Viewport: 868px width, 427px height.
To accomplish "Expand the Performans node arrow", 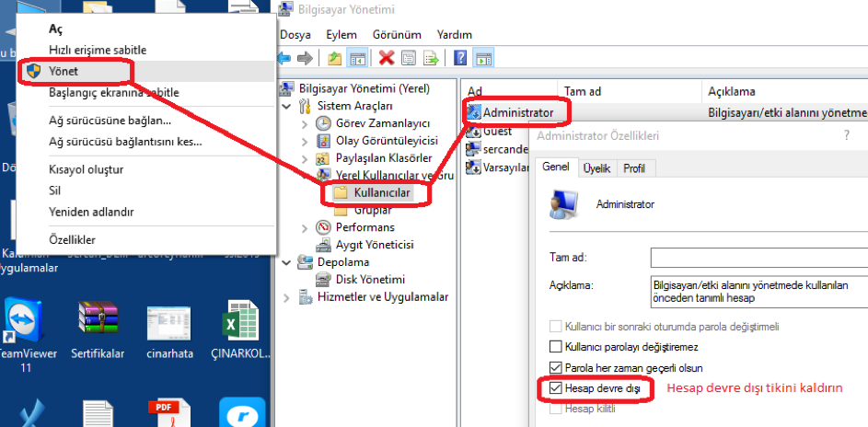I will (305, 228).
